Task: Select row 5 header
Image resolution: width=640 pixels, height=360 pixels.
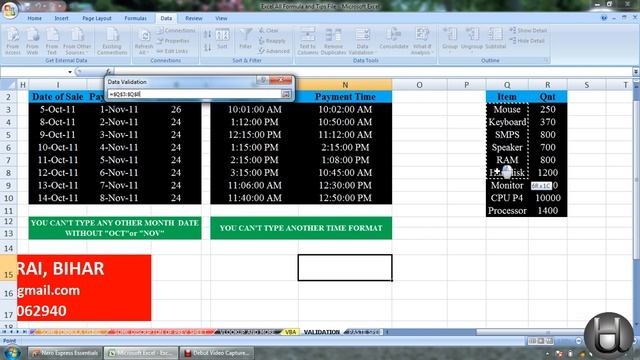Action: coord(8,135)
